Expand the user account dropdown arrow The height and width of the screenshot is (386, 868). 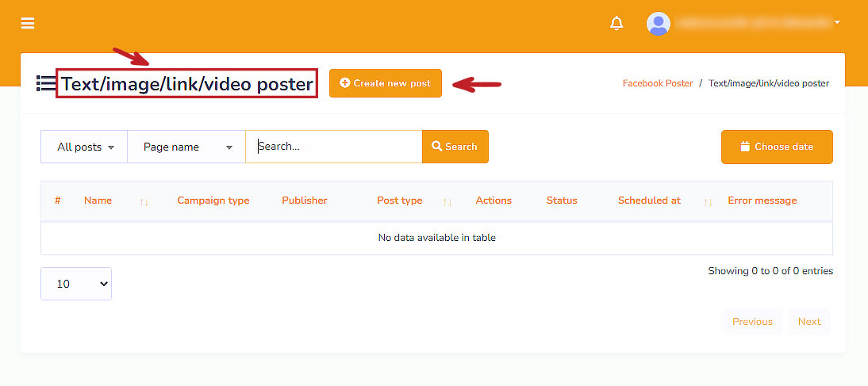point(837,22)
